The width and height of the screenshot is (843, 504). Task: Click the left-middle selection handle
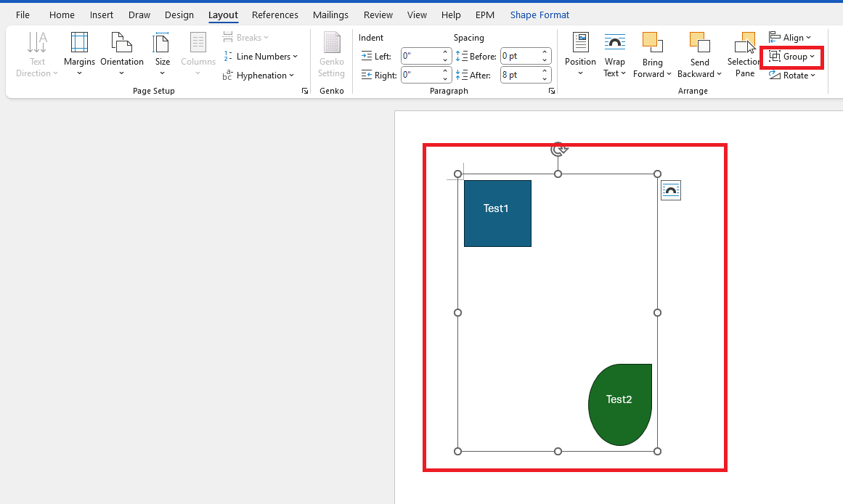(458, 312)
